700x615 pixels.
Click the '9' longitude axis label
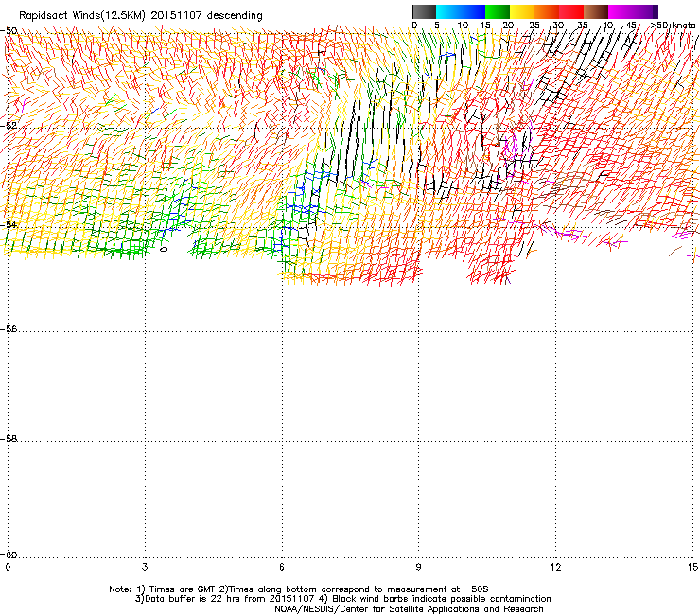click(418, 567)
